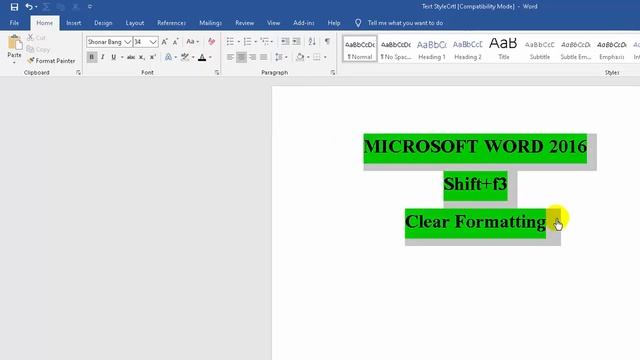This screenshot has height=360, width=640.
Task: Toggle Underline formatting
Action: pos(113,57)
